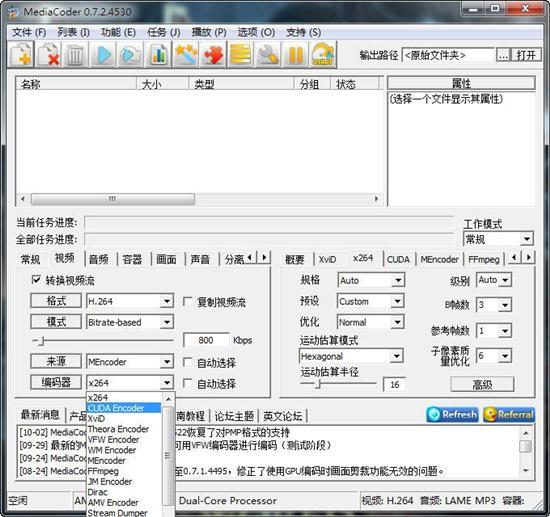Viewport: 550px width, 517px height.
Task: Open the B帧数 dropdown
Action: (505, 305)
